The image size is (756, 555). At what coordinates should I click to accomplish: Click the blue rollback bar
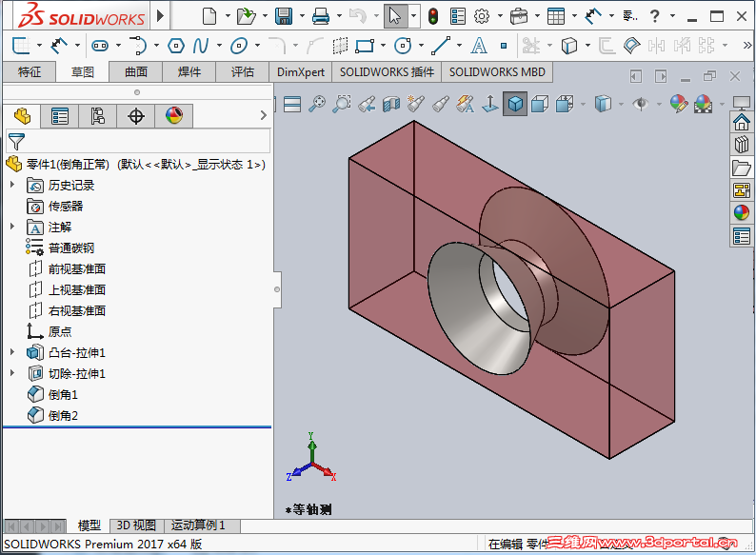(137, 427)
